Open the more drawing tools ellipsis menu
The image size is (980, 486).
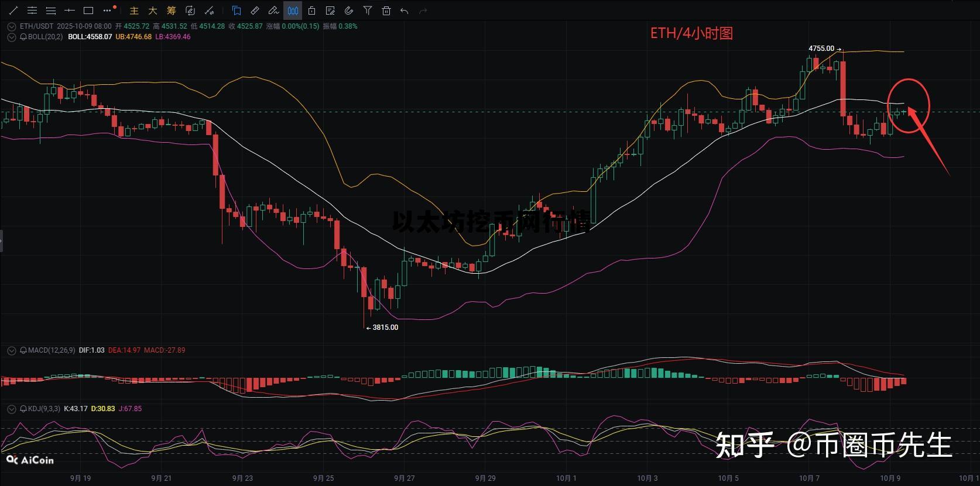point(107,11)
